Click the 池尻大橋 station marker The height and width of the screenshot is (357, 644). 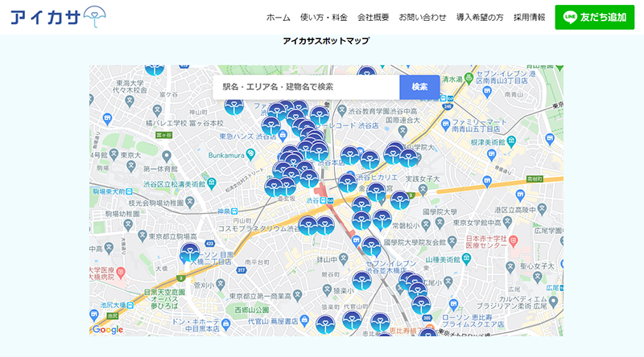(x=130, y=306)
